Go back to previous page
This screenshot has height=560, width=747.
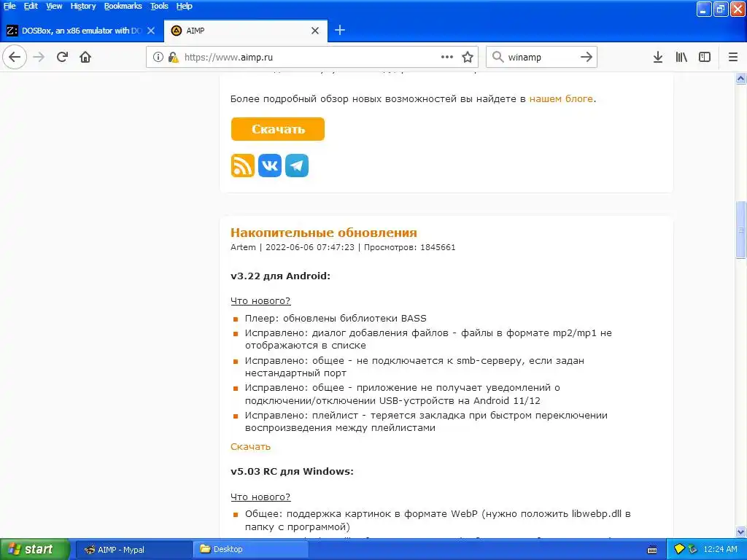(15, 57)
